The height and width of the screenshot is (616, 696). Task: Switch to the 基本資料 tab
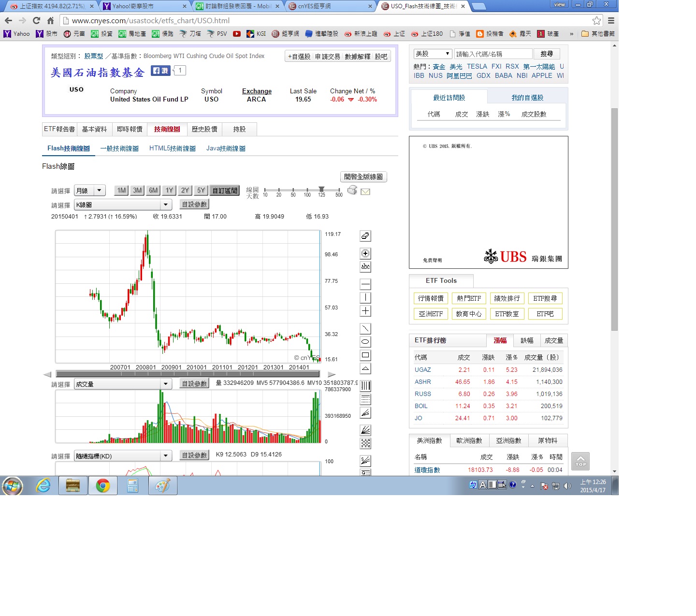pyautogui.click(x=94, y=129)
